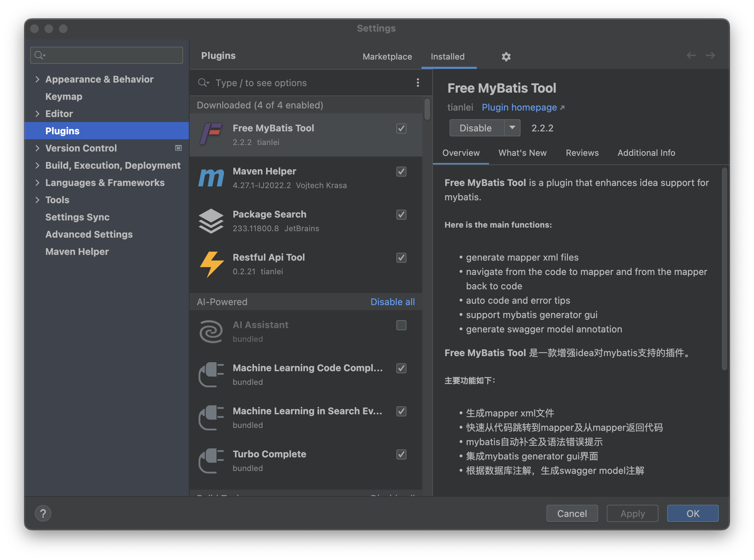Click the plugin description vertical scrollbar
754x560 pixels.
[725, 269]
